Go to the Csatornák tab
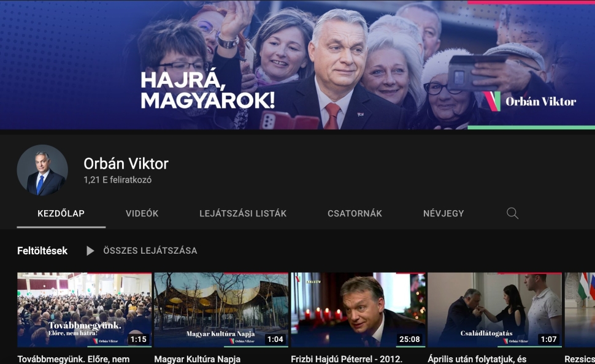This screenshot has height=364, width=595. [355, 213]
